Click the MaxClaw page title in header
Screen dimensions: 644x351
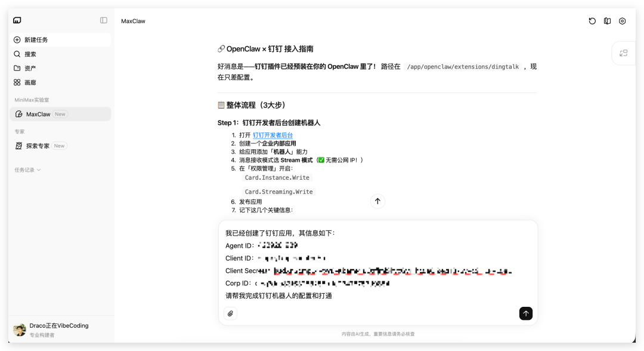133,21
